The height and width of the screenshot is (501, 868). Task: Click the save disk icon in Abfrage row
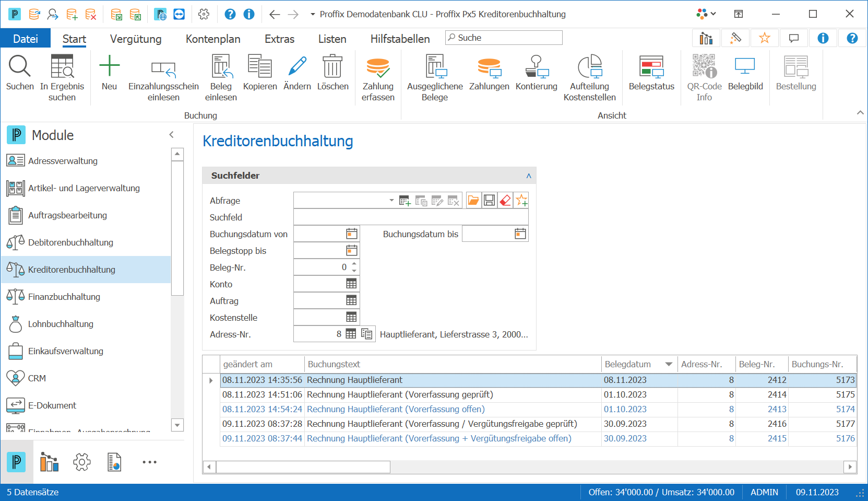click(489, 201)
